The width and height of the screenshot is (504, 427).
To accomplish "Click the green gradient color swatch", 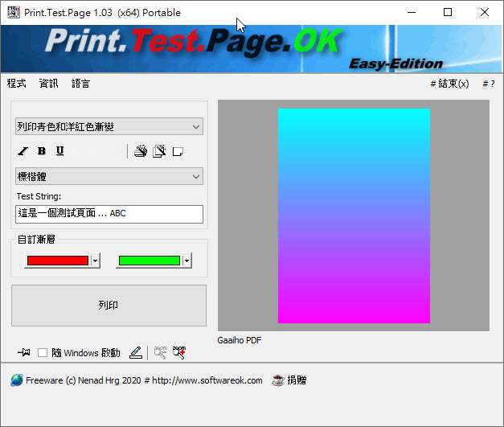I will click(150, 261).
